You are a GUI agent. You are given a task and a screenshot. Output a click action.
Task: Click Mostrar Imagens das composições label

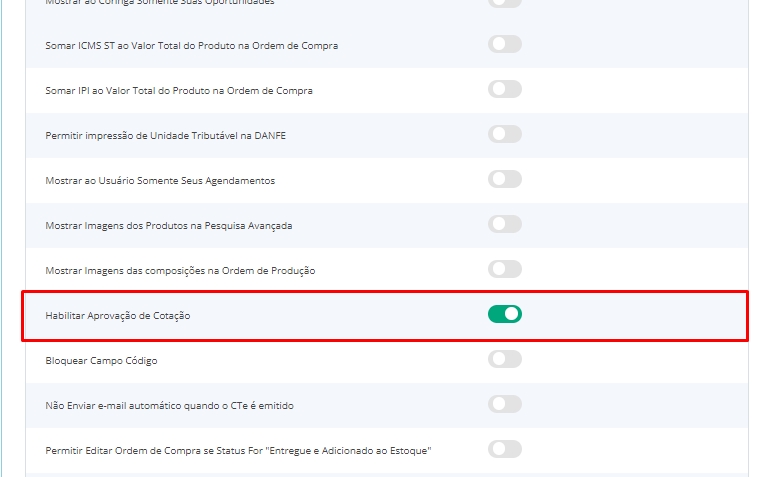(x=181, y=271)
